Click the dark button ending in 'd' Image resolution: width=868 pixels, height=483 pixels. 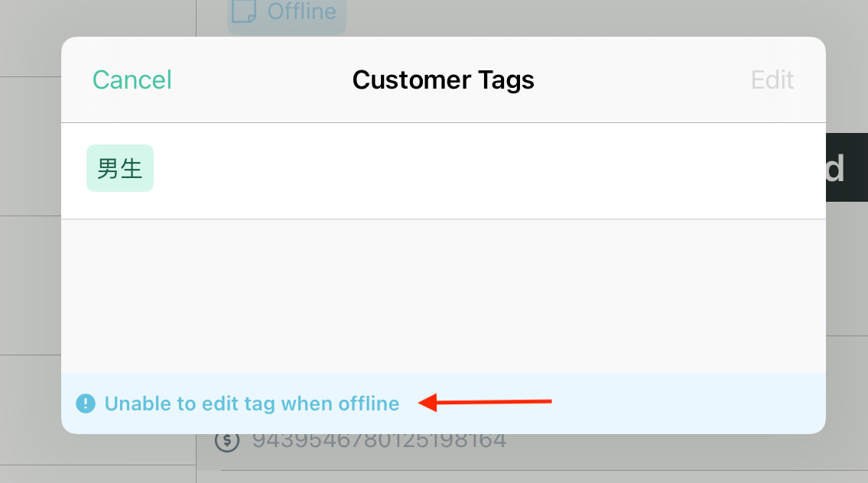847,167
